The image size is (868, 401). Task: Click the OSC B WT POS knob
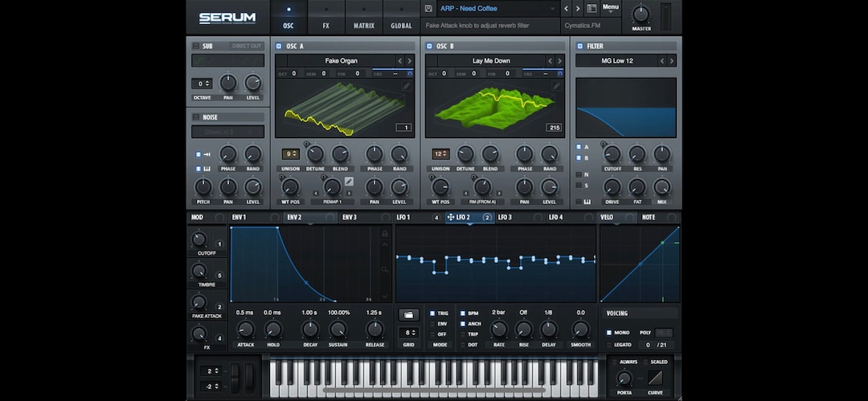tap(440, 187)
